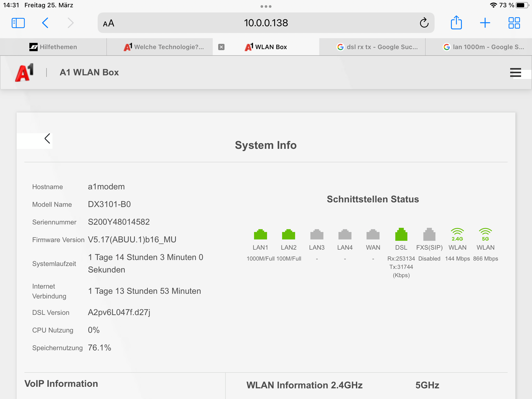This screenshot has width=532, height=399.
Task: Reload the 10.0.0.138 page
Action: point(424,23)
